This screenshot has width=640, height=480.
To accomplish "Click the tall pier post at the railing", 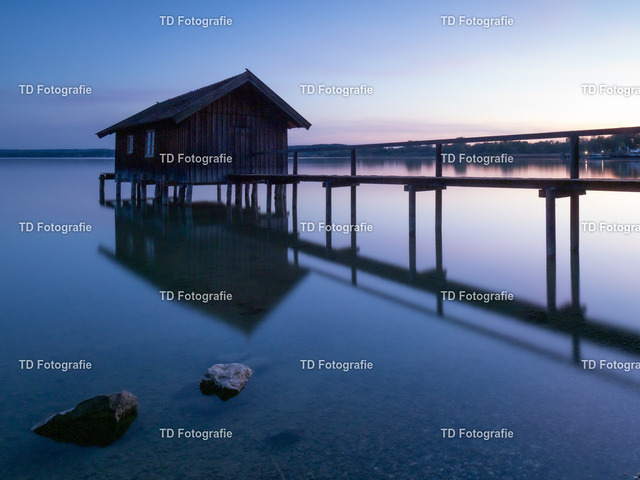I will coord(574,158).
